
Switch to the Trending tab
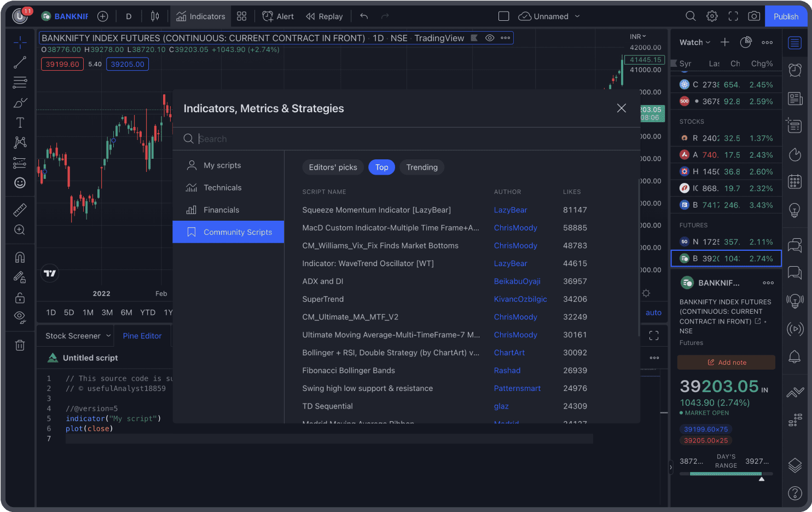click(422, 168)
